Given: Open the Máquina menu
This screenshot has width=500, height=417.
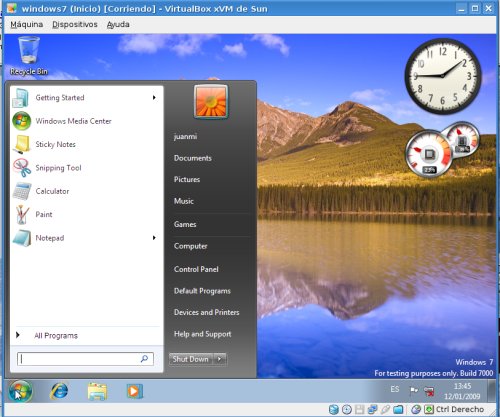Looking at the screenshot, I should 27,24.
